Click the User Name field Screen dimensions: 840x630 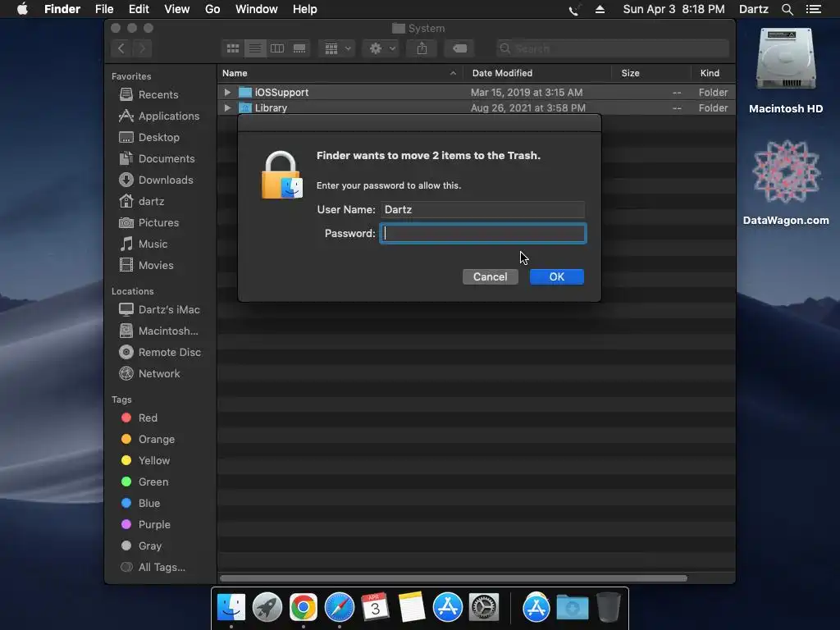[482, 209]
